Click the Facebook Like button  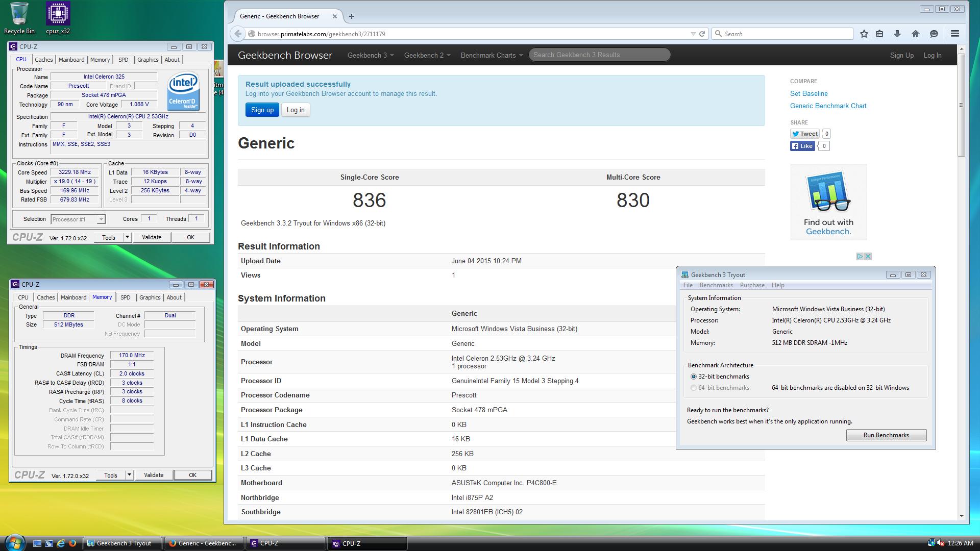click(802, 146)
